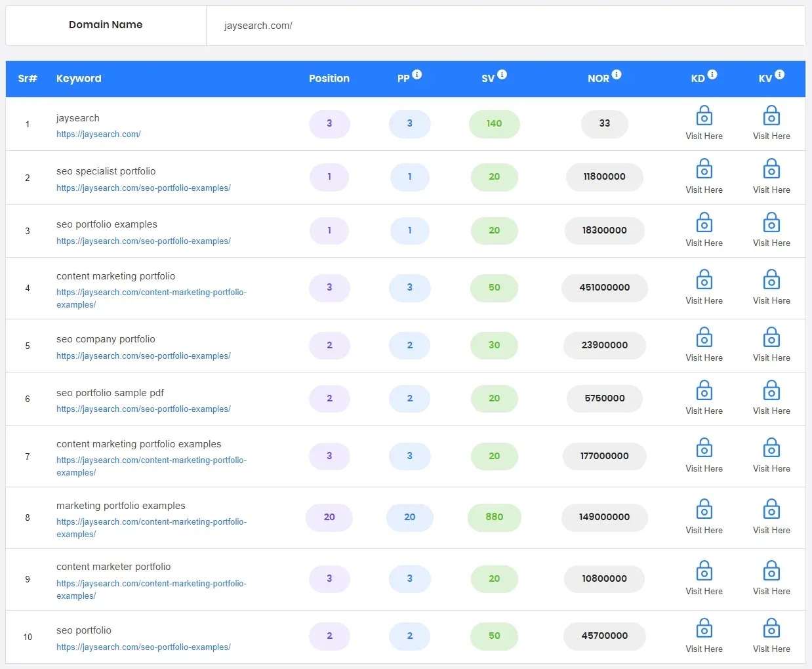
Task: Click KV lock icon for marketing portfolio examples row 8
Action: pos(771,509)
